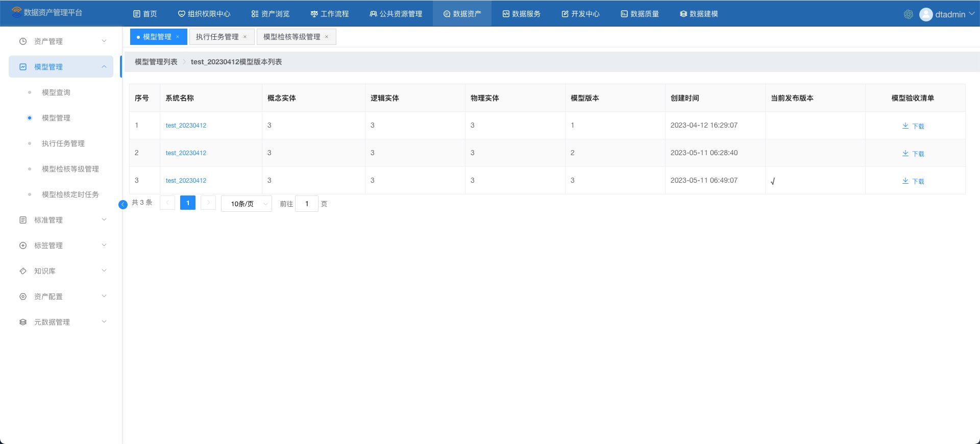Click the current published checkmark in row 3
Image resolution: width=980 pixels, height=444 pixels.
click(x=773, y=181)
